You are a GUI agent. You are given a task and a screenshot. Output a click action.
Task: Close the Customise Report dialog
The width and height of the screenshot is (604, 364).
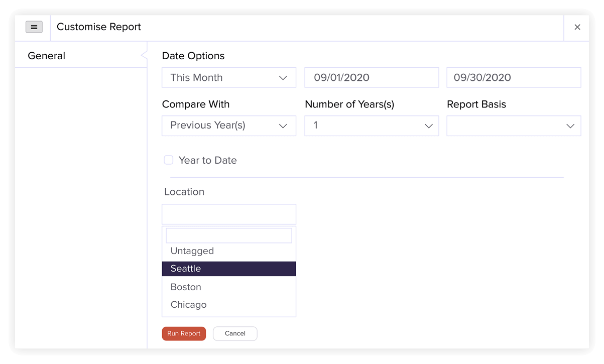click(x=577, y=27)
